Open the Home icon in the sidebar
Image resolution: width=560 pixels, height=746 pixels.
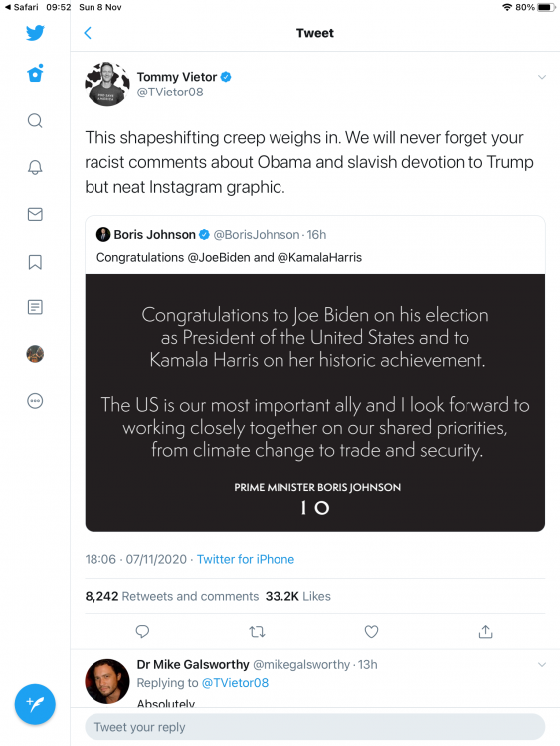pos(35,74)
